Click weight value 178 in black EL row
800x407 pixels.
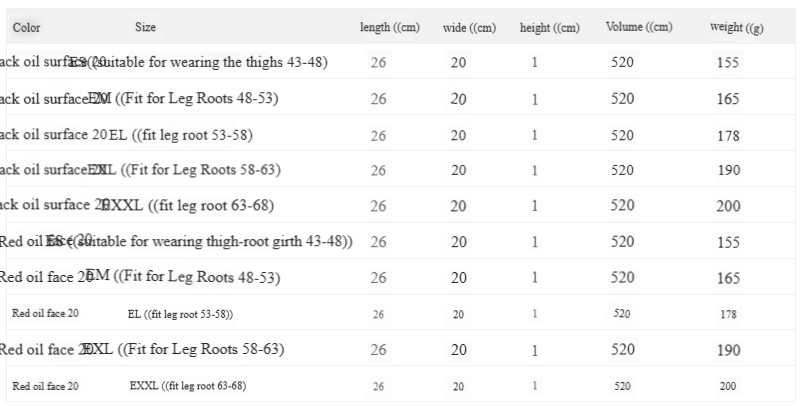pos(728,136)
